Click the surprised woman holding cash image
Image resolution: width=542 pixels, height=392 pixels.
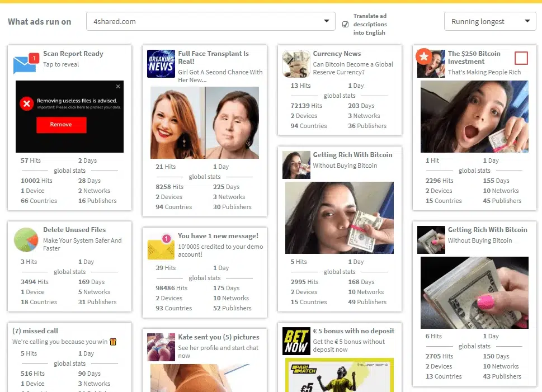[x=474, y=116]
